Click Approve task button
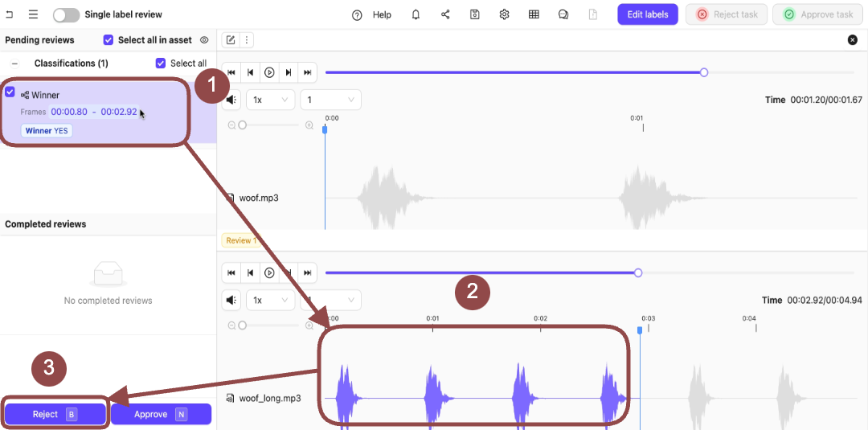This screenshot has height=430, width=868. (818, 14)
